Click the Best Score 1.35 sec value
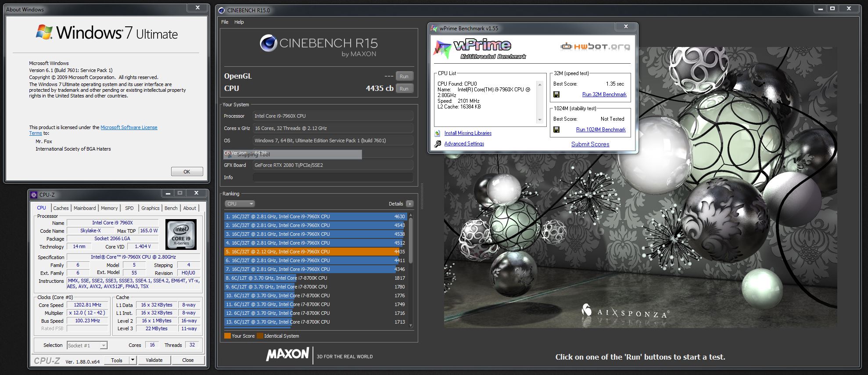The image size is (868, 375). pos(615,84)
